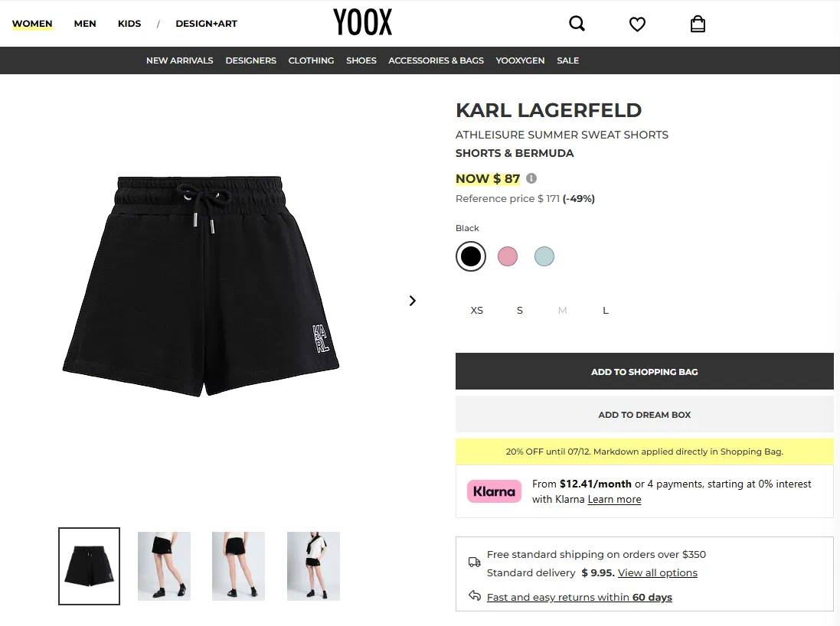
Task: View second model thumbnail image
Action: tap(238, 566)
